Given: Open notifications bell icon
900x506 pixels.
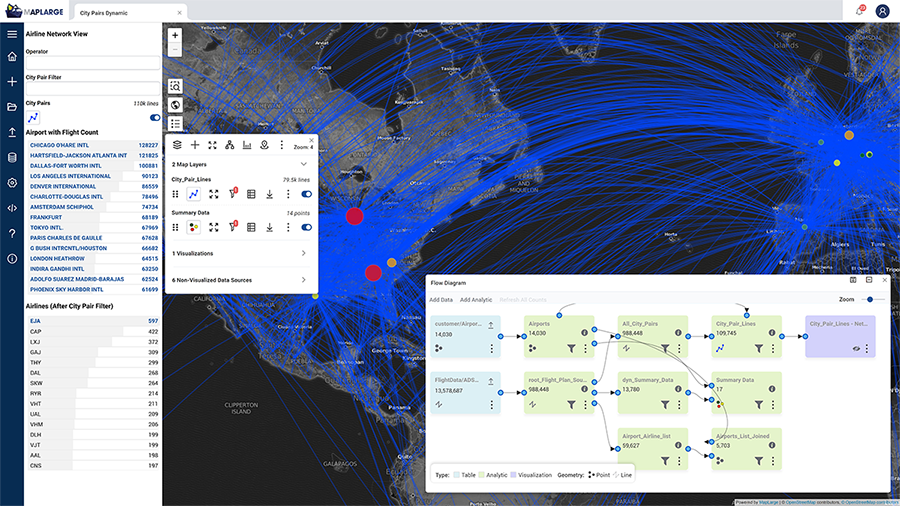Looking at the screenshot, I should coord(859,11).
